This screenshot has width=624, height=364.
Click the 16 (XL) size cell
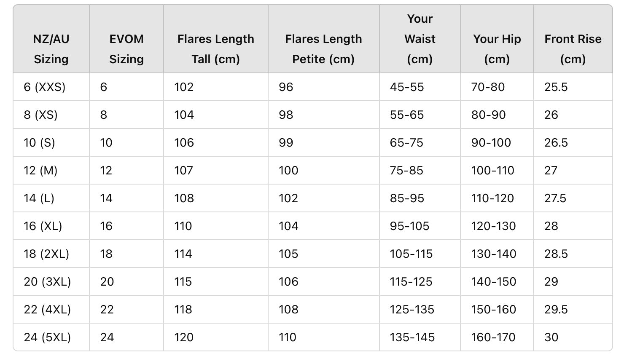[43, 226]
